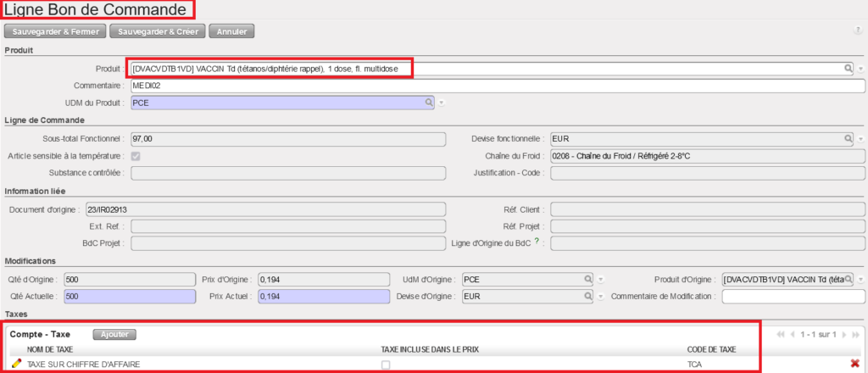This screenshot has height=373, width=868.
Task: Click search icon in Devise fonctionnelle field
Action: coord(847,138)
